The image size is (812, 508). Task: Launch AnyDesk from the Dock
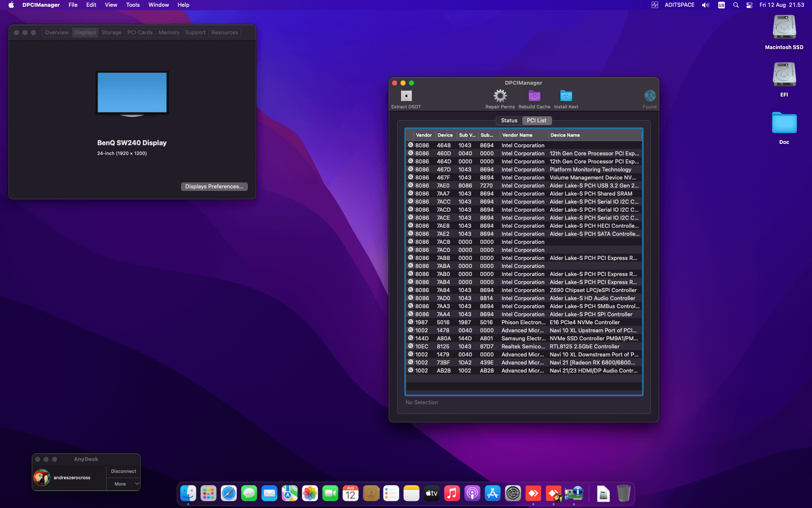coord(533,493)
